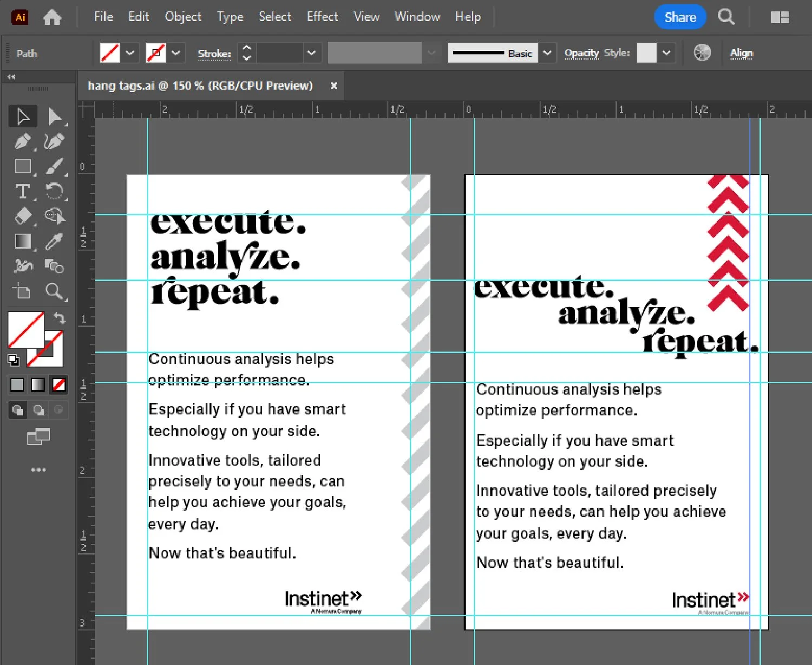Click the Share button
Screen dimensions: 812x665
tap(680, 17)
